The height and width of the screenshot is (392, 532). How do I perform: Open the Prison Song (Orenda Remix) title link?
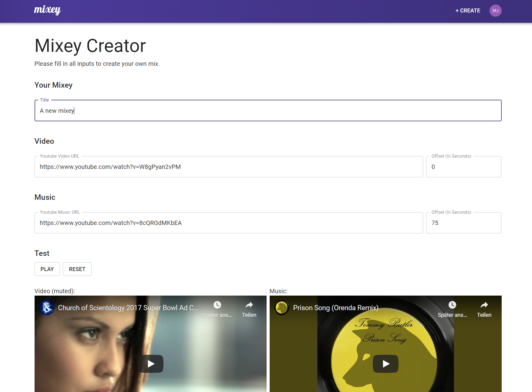[x=335, y=307]
